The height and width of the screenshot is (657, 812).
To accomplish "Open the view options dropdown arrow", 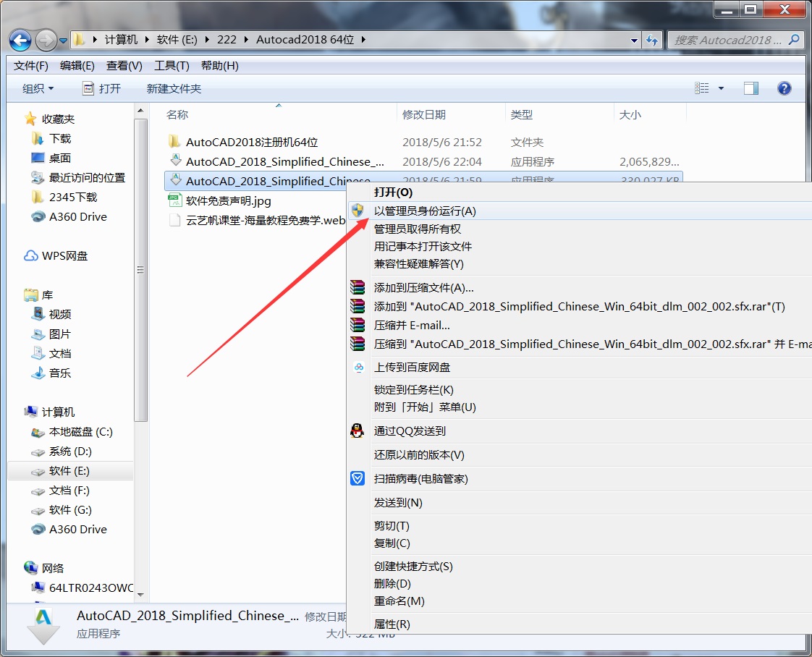I will 721,88.
